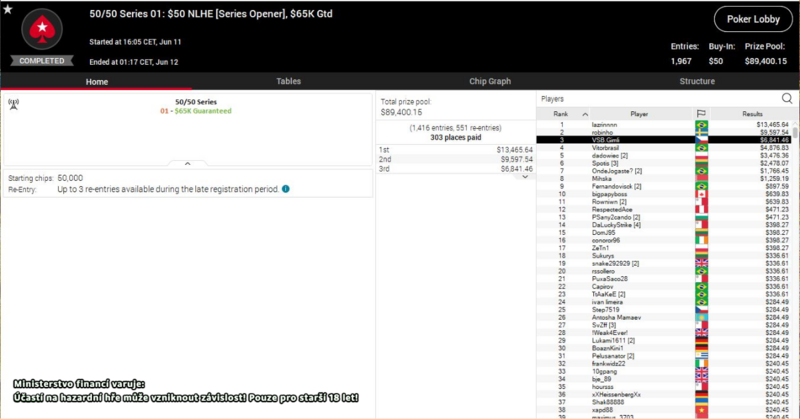Viewport: 800px width, 419px height.
Task: Select player dadowiec [2]
Action: coord(610,155)
